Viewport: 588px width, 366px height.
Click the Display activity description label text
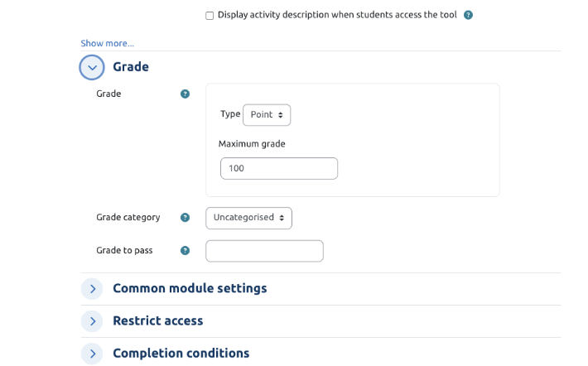pyautogui.click(x=336, y=15)
